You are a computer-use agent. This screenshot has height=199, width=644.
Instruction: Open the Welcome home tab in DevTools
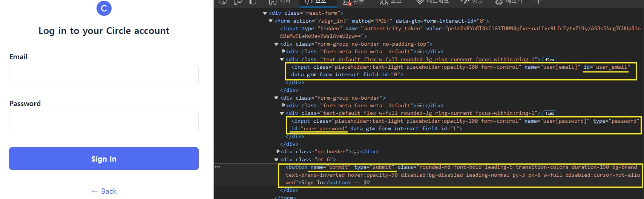pos(279,2)
